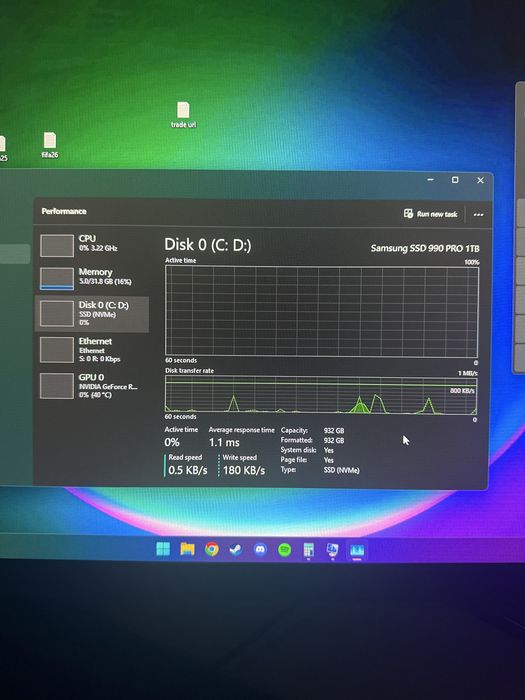Close the Task Manager window
The width and height of the screenshot is (525, 700).
click(x=480, y=180)
